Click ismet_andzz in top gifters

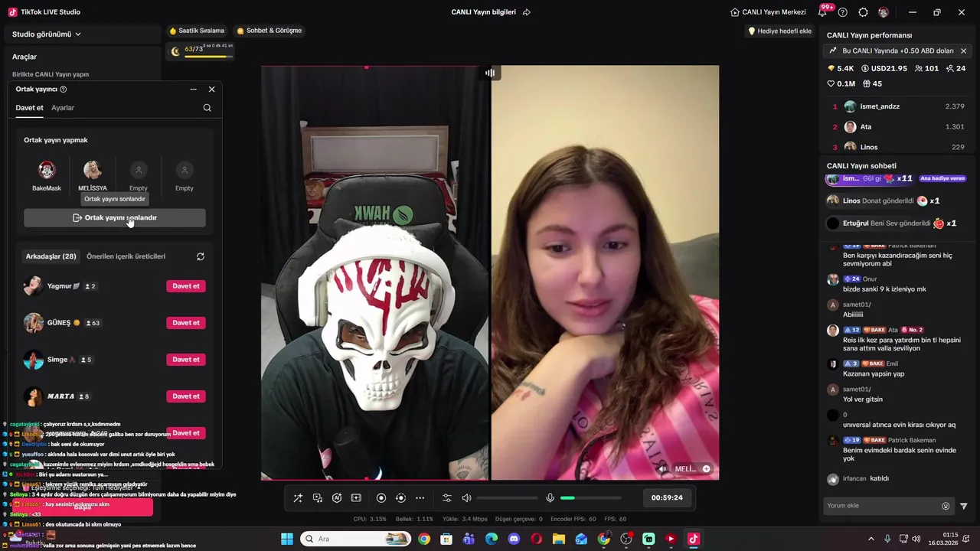coord(880,106)
